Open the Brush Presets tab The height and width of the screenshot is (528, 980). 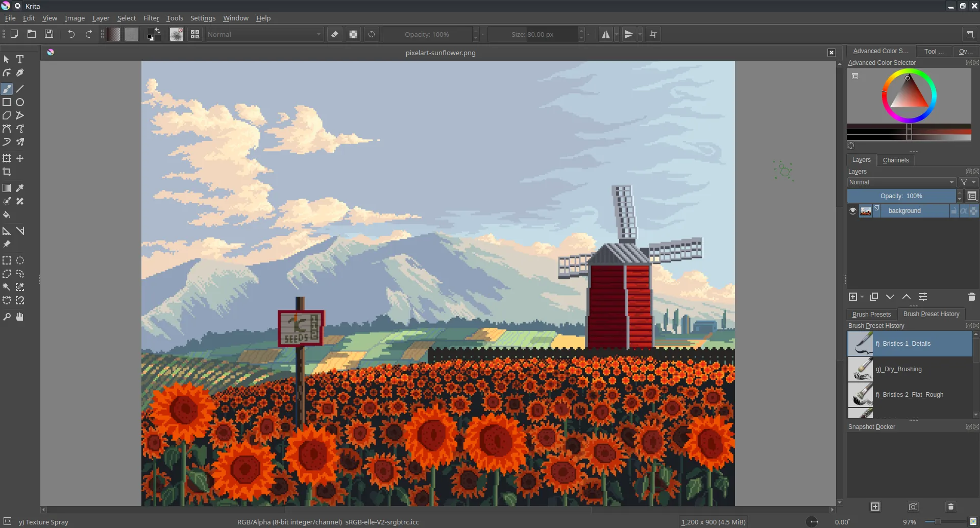click(871, 314)
